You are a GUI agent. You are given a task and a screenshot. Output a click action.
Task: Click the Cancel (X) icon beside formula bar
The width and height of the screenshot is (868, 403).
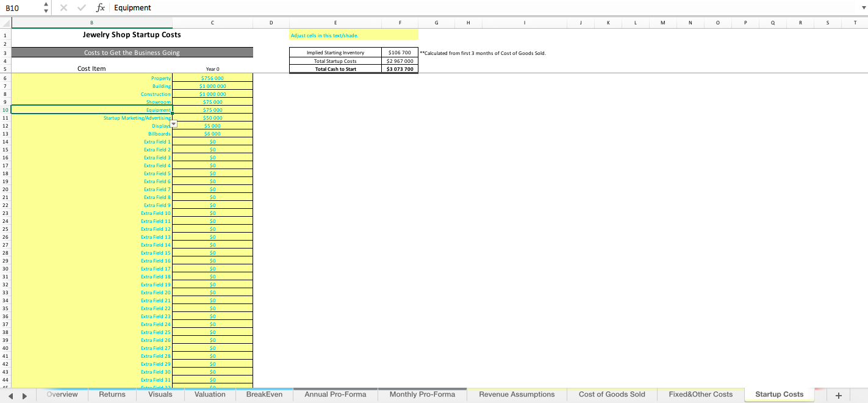pyautogui.click(x=63, y=7)
